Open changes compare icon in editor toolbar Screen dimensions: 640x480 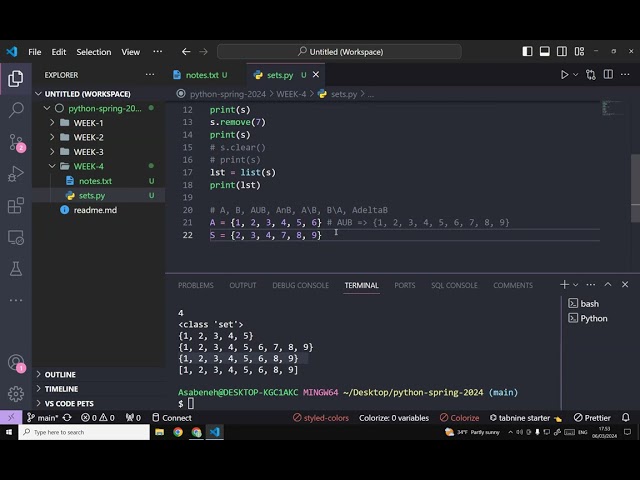coord(590,75)
